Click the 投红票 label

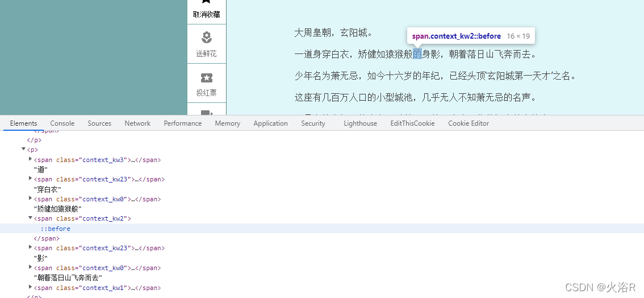click(207, 93)
